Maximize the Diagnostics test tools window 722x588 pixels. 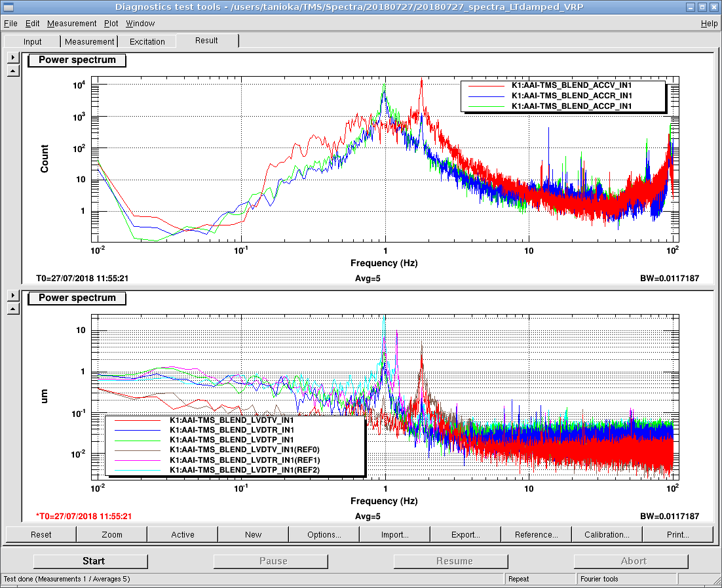702,7
